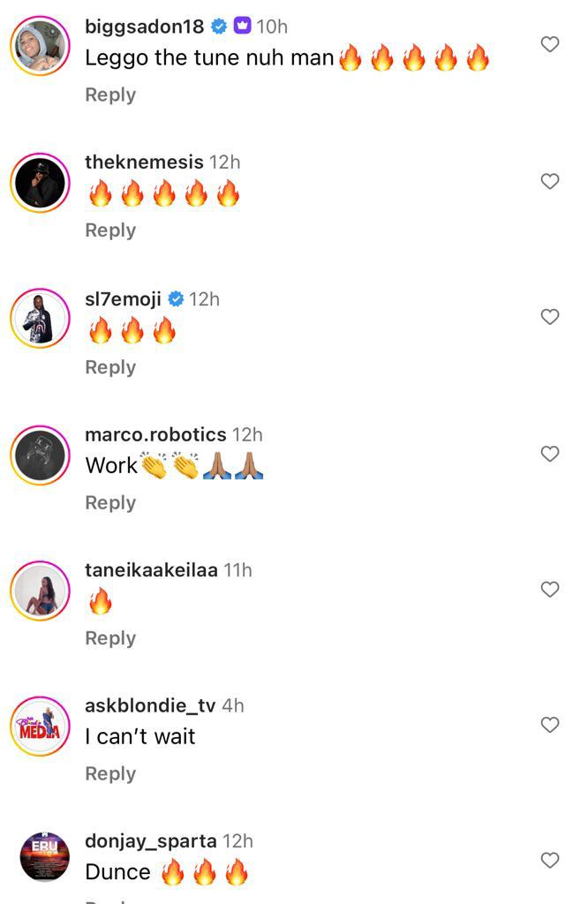Like donjay_sparta's "Dunce" comment
The image size is (588, 904).
coord(550,860)
